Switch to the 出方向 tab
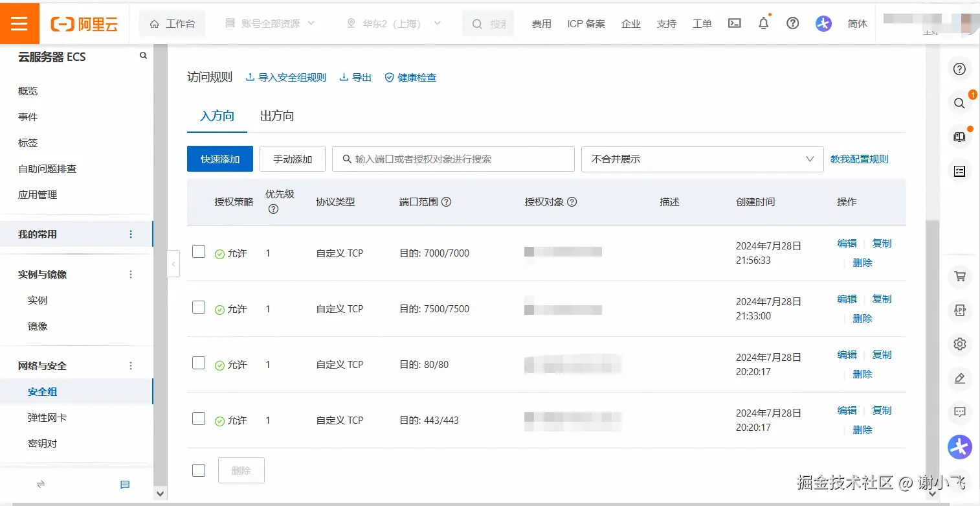The height and width of the screenshot is (506, 980). coord(277,116)
